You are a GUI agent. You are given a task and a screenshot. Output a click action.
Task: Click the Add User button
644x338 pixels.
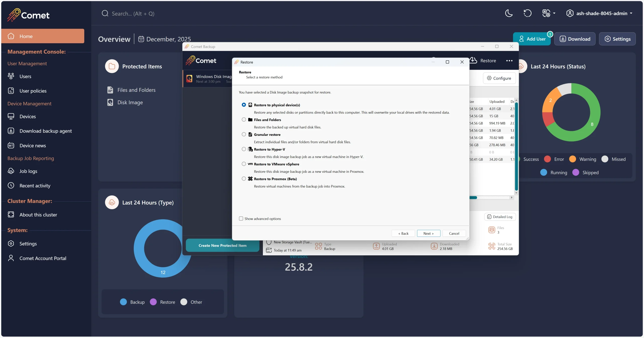pos(532,39)
